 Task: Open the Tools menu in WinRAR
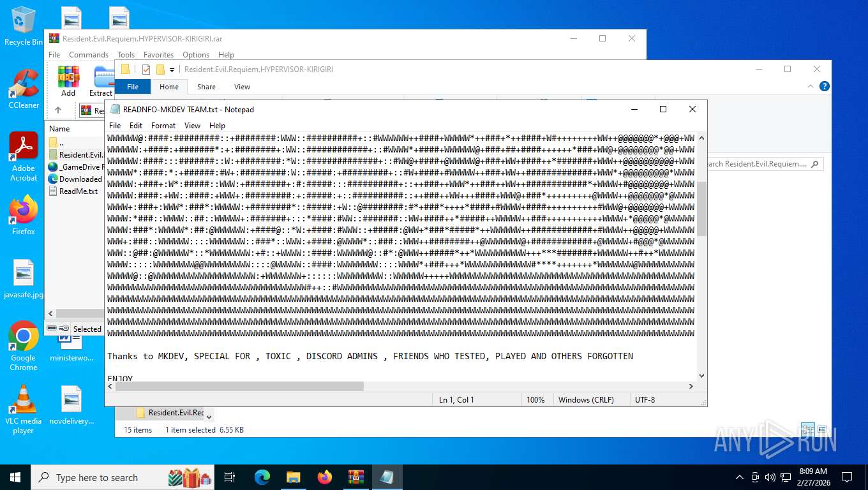point(126,55)
